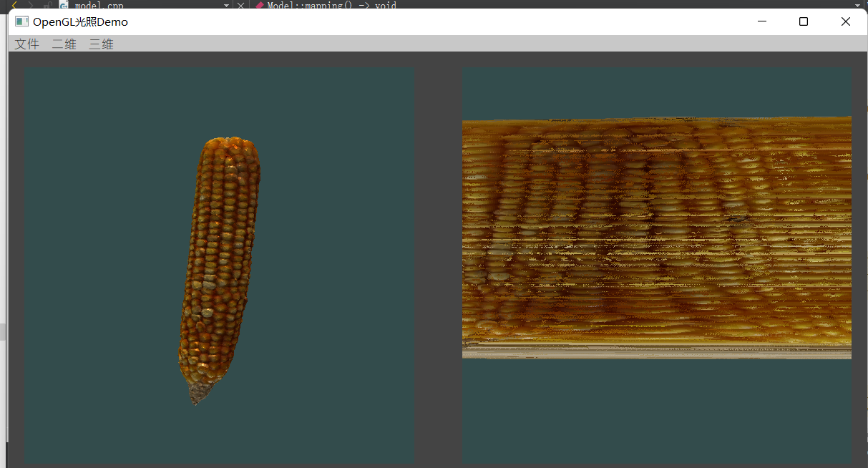
Task: Click the back navigation arrow in background IDE
Action: (x=14, y=5)
